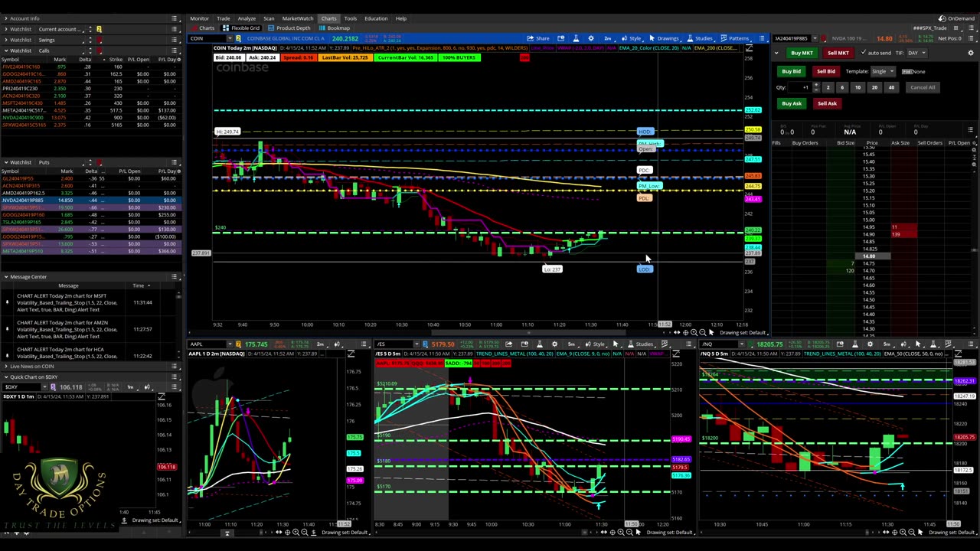Select TSLA240419P165 row in Puts watchlist
The height and width of the screenshot is (551, 980).
point(90,222)
